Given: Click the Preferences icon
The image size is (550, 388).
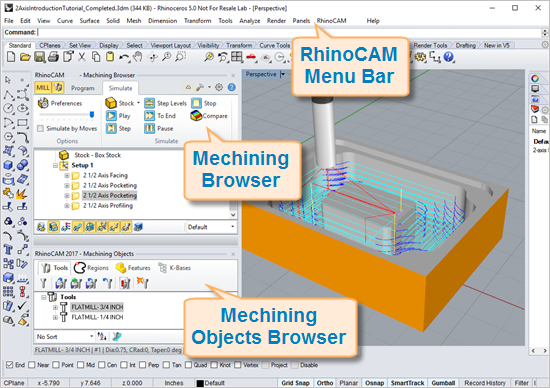Looking at the screenshot, I should [43, 103].
